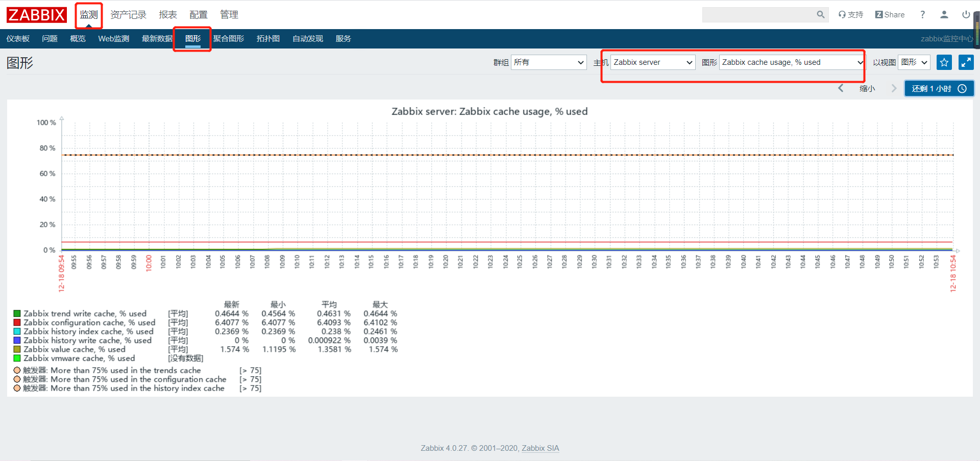
Task: Click the 12-18 09:54 start time label
Action: point(61,274)
